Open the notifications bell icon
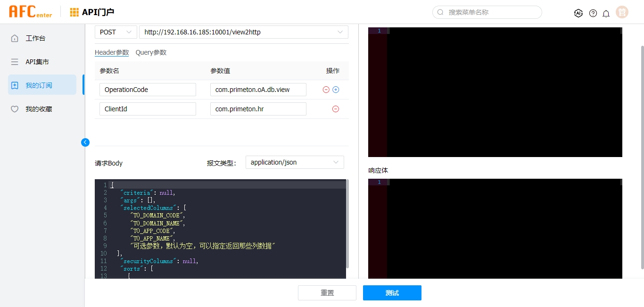Screen dimensions: 644x307 coord(606,13)
